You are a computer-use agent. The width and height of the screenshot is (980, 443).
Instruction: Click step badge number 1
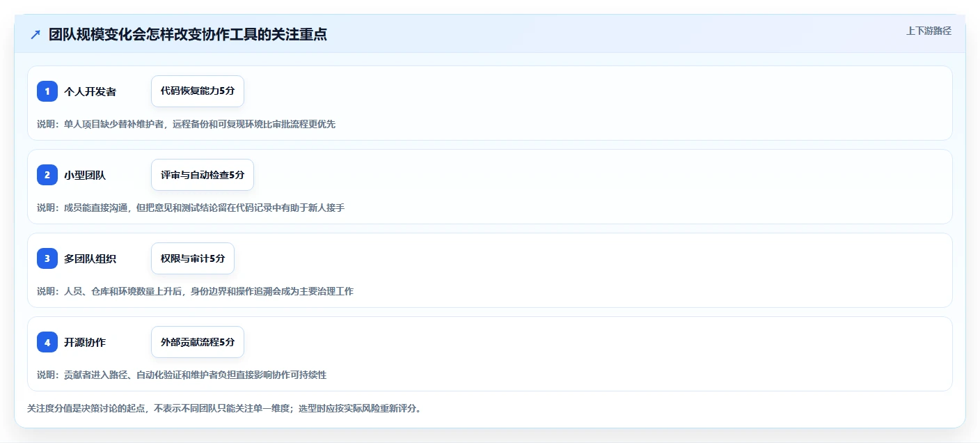[x=47, y=91]
